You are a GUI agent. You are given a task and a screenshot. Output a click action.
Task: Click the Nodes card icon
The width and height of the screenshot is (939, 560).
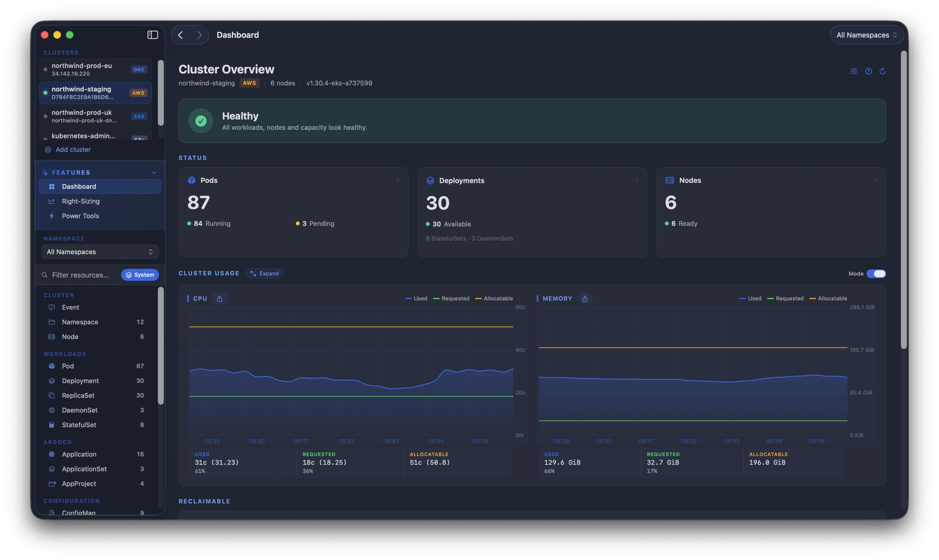670,180
